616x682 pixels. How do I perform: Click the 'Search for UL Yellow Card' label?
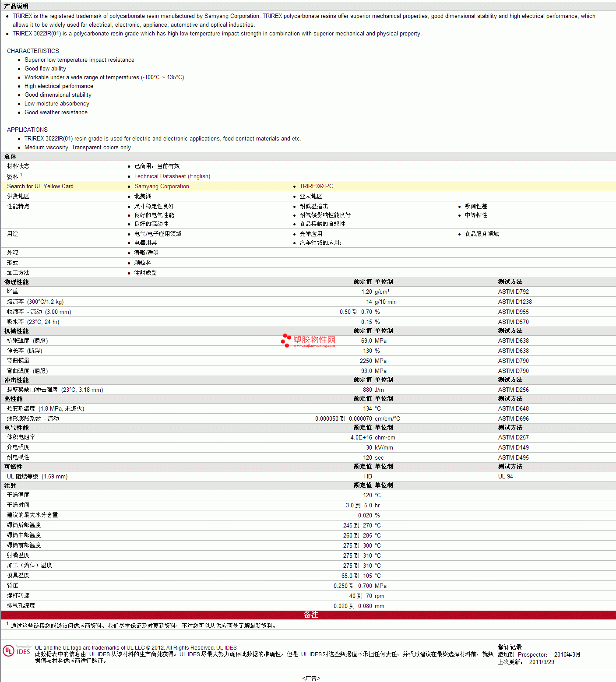[40, 186]
